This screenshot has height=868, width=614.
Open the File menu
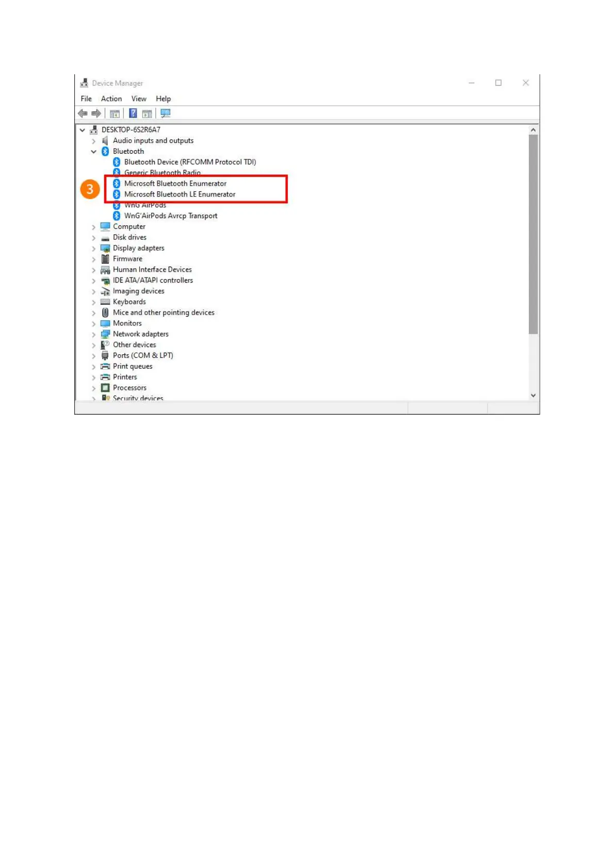coord(86,99)
